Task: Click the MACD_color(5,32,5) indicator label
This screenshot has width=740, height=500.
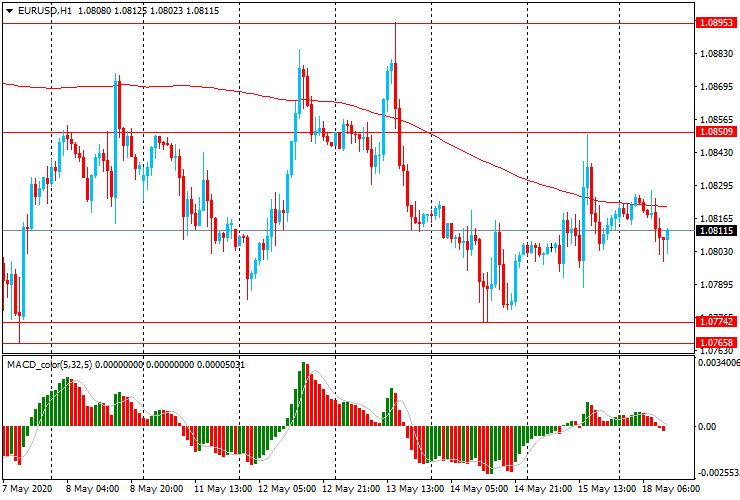Action: [50, 364]
